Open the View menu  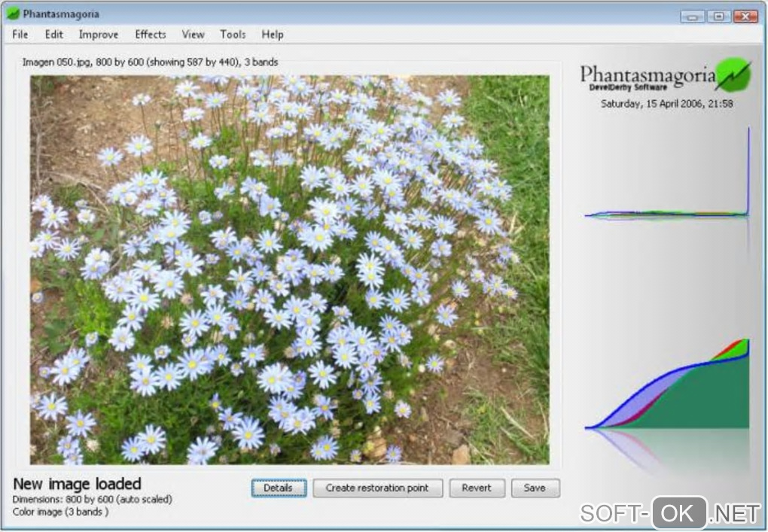tap(193, 35)
